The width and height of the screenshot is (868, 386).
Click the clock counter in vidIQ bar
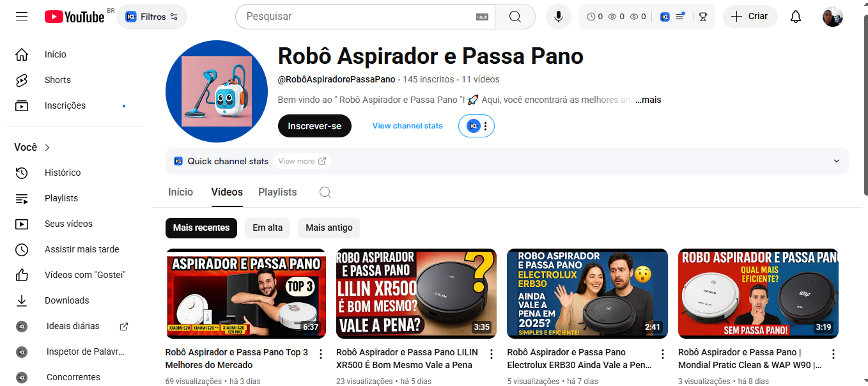(x=594, y=17)
